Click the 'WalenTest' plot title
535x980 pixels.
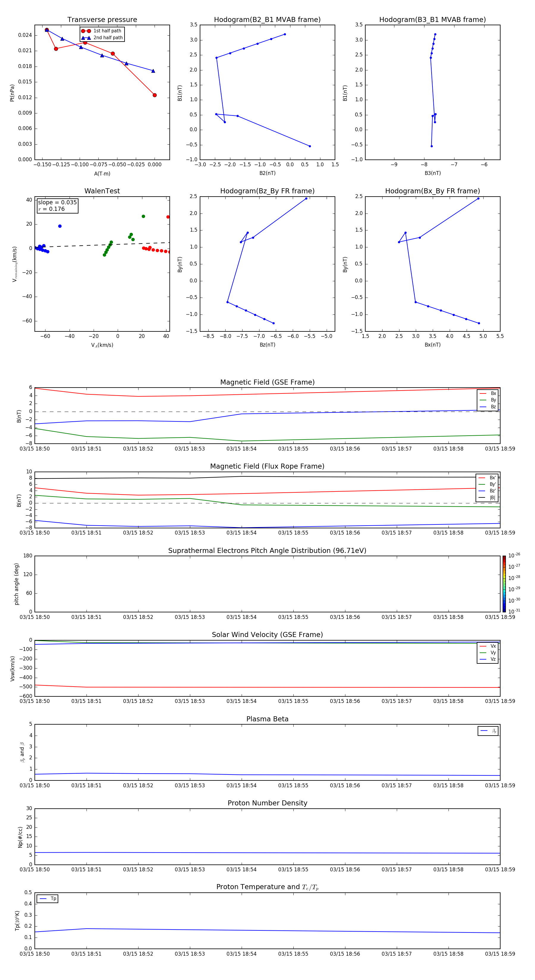[102, 191]
